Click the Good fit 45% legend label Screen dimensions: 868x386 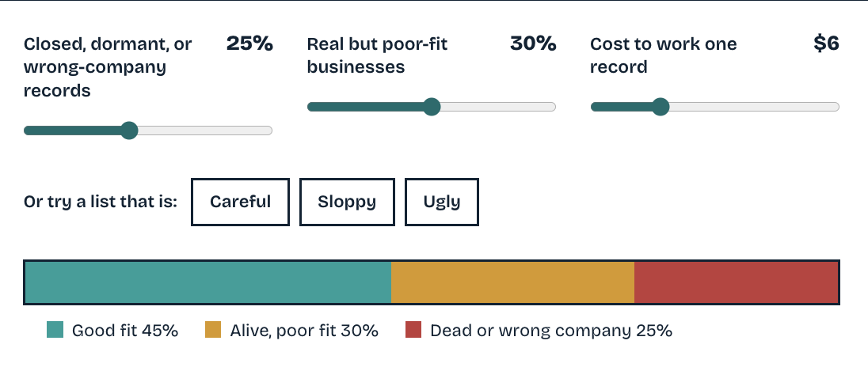pyautogui.click(x=125, y=331)
